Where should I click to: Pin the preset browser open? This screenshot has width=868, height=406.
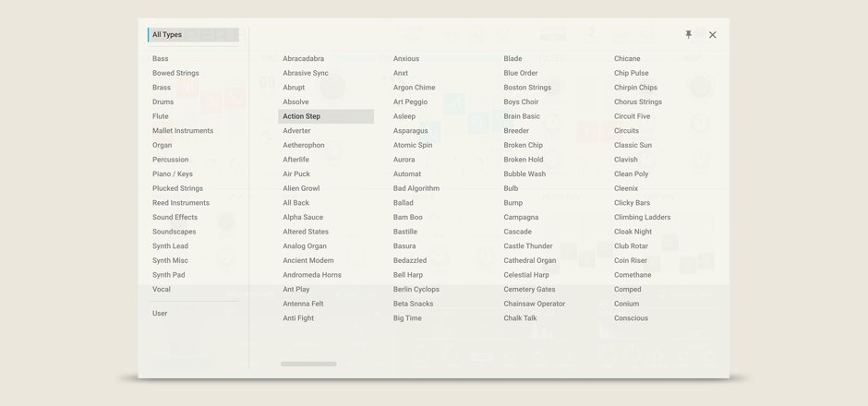tap(688, 35)
